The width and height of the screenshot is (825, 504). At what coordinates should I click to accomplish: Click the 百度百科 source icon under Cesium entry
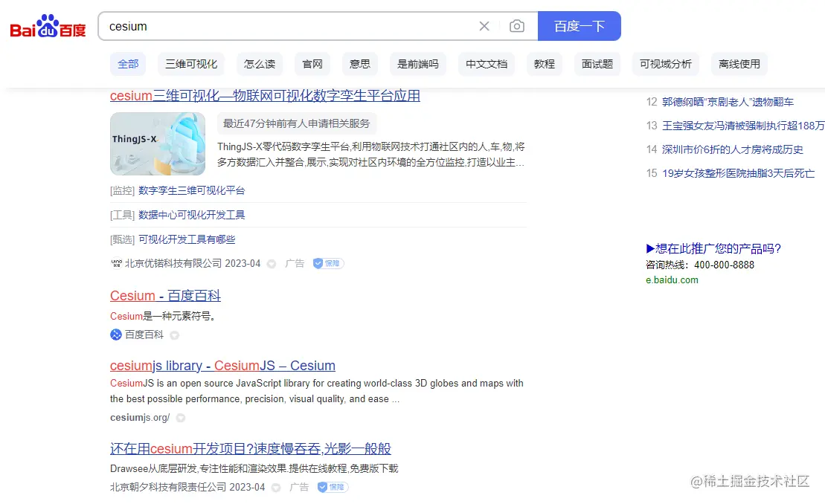115,335
